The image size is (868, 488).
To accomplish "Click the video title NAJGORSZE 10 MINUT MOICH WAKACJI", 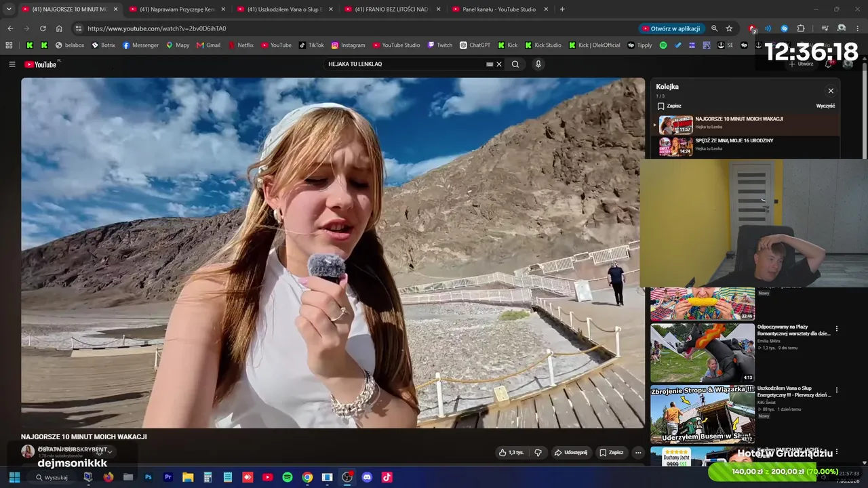I will 84,437.
